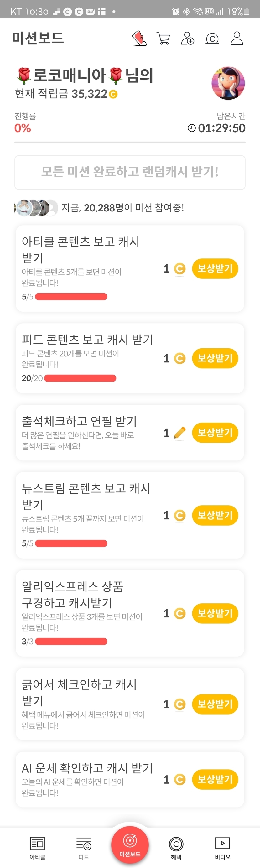
Task: Tap the invite friend icon
Action: click(x=188, y=39)
